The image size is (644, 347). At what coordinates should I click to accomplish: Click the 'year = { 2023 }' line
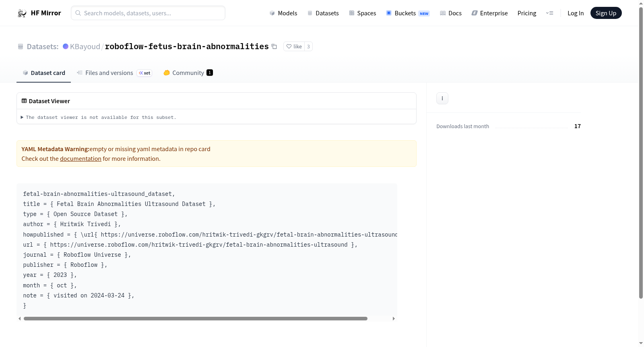click(50, 275)
